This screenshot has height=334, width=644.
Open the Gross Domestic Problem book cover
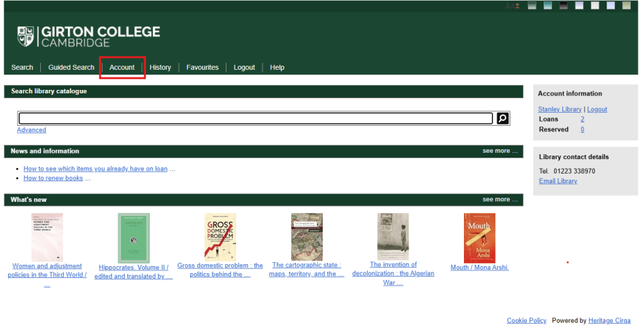[x=220, y=236]
